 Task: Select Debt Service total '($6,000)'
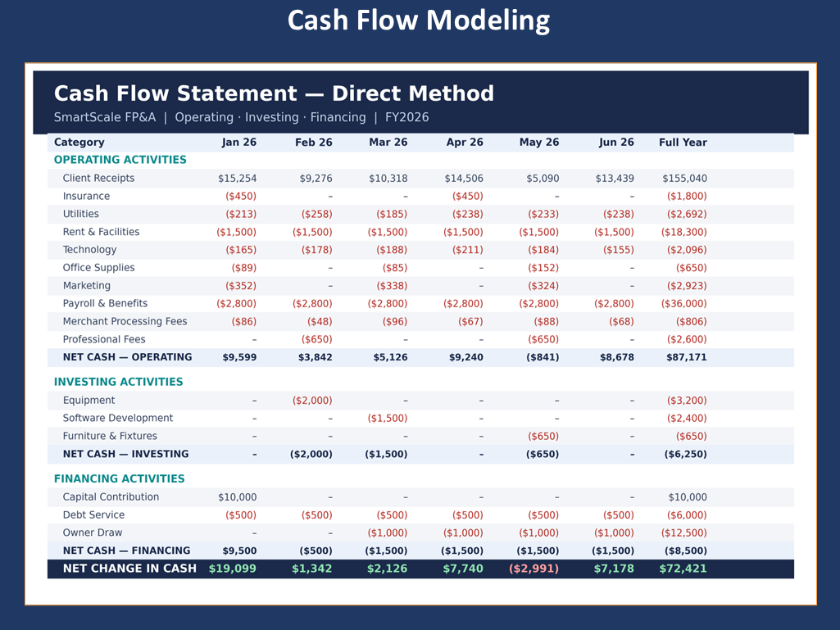pos(687,514)
